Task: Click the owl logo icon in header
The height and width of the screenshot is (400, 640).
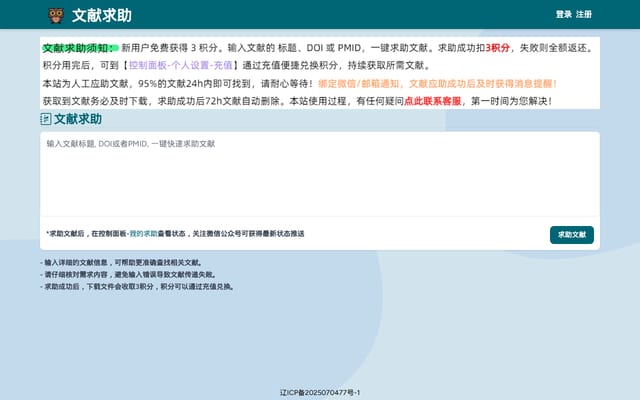Action: [x=56, y=16]
